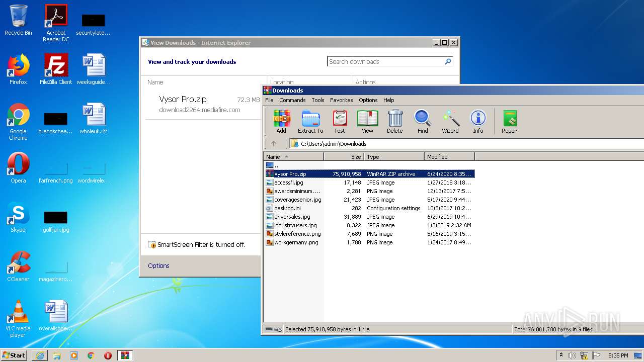
Task: Open Recycle Bin desktop icon
Action: point(18,20)
